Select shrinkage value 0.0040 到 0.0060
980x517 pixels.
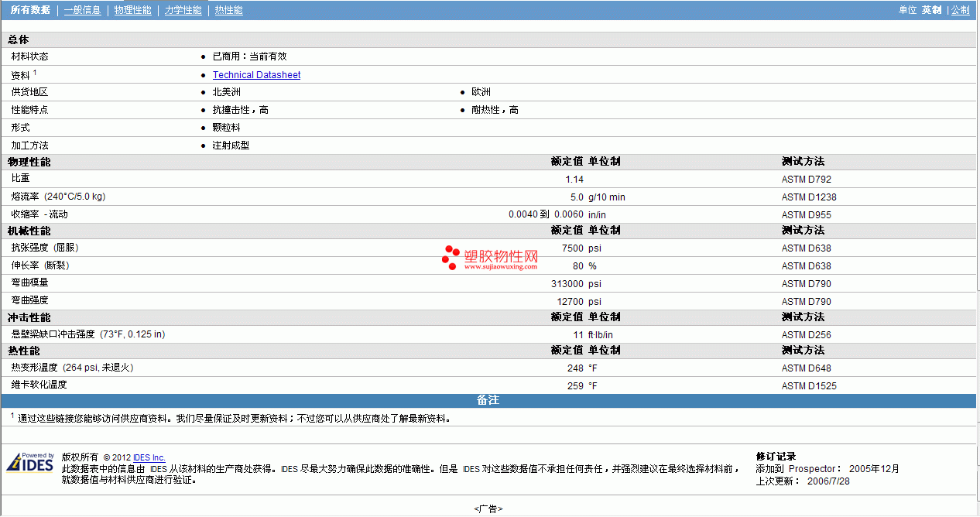click(547, 214)
